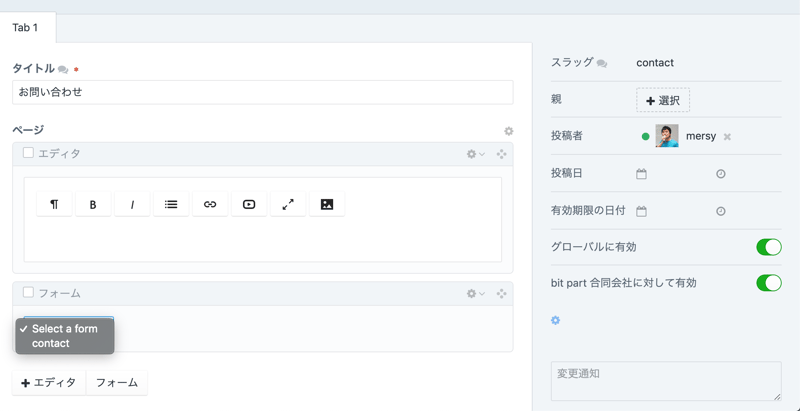Toggle the グローバルに有効 switch

[x=768, y=247]
